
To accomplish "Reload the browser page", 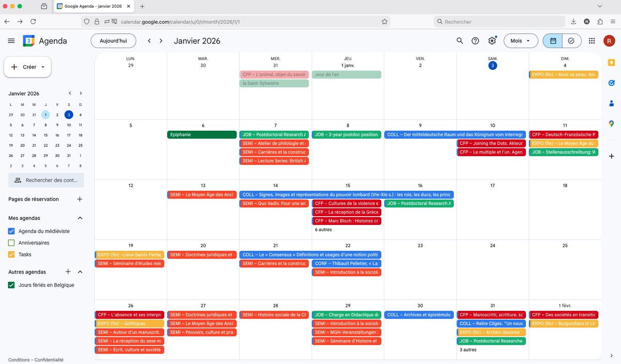I will [x=33, y=22].
